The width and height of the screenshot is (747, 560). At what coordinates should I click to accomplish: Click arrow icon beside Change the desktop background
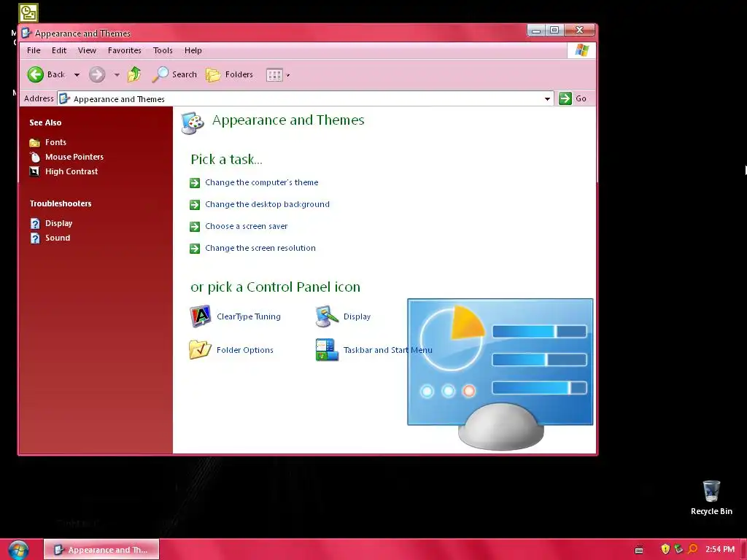click(194, 205)
